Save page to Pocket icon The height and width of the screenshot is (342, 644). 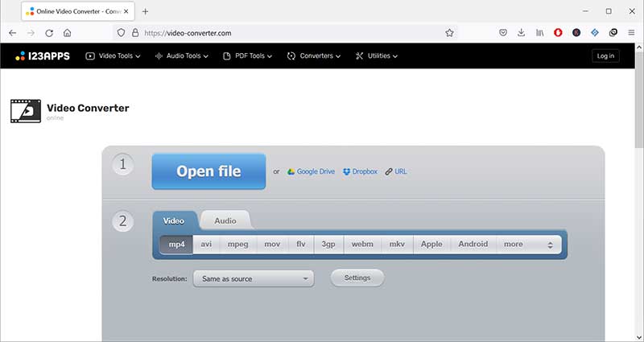503,33
